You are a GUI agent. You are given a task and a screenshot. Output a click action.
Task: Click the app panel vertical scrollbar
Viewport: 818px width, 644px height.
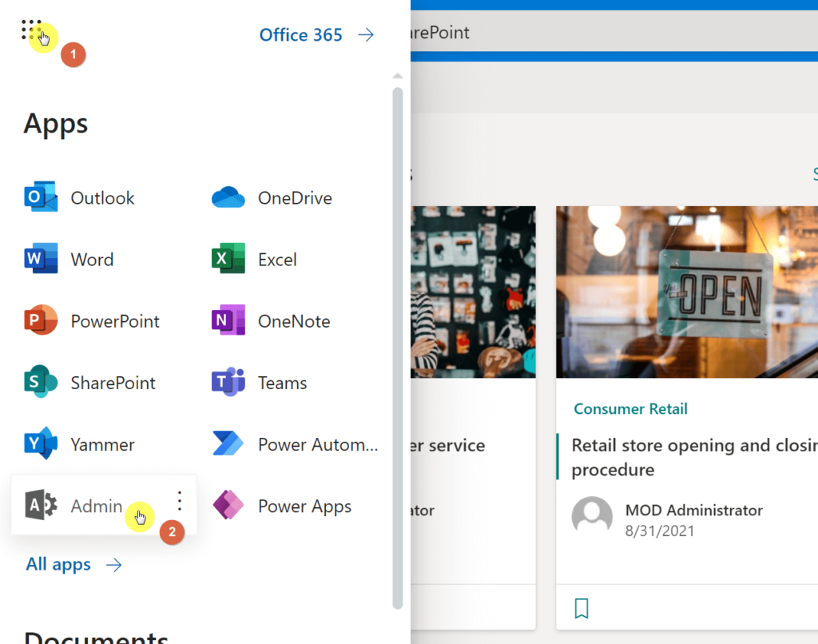point(398,348)
